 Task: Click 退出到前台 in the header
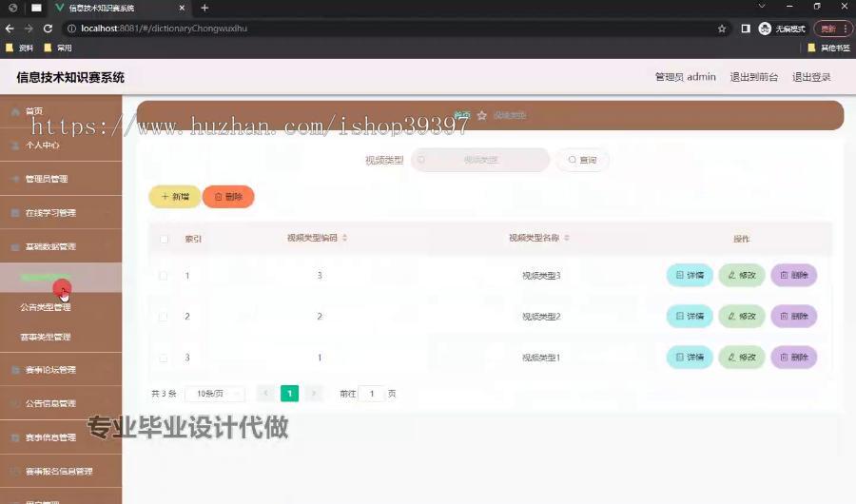click(754, 77)
